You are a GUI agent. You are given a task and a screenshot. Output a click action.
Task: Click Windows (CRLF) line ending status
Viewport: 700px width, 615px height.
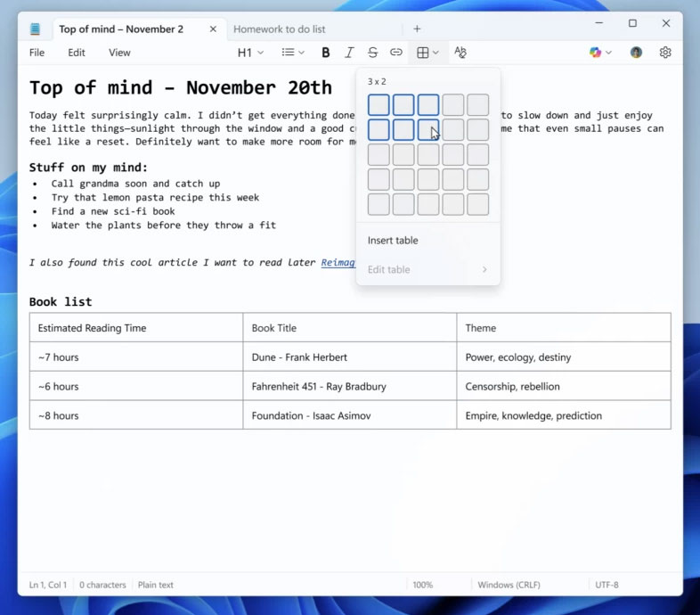click(509, 585)
